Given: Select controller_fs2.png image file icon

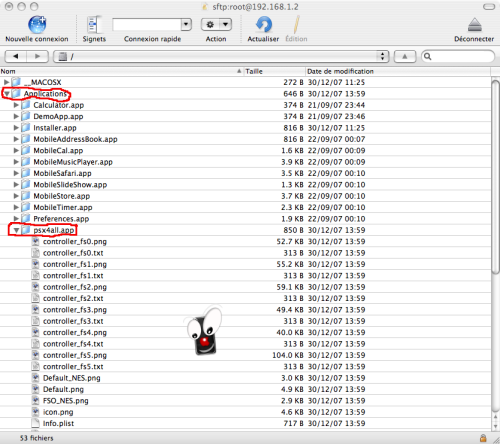Looking at the screenshot, I should pos(35,287).
